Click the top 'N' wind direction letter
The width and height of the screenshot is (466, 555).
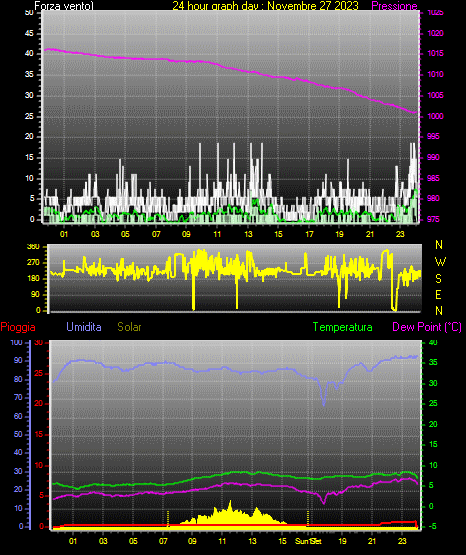439,245
